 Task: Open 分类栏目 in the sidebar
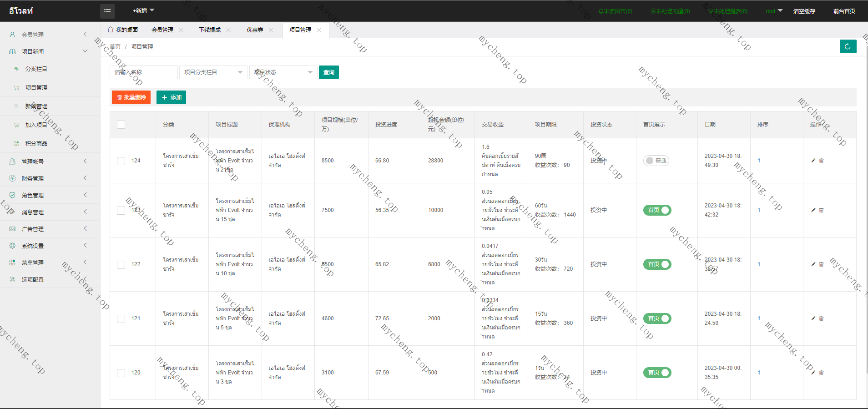point(36,69)
